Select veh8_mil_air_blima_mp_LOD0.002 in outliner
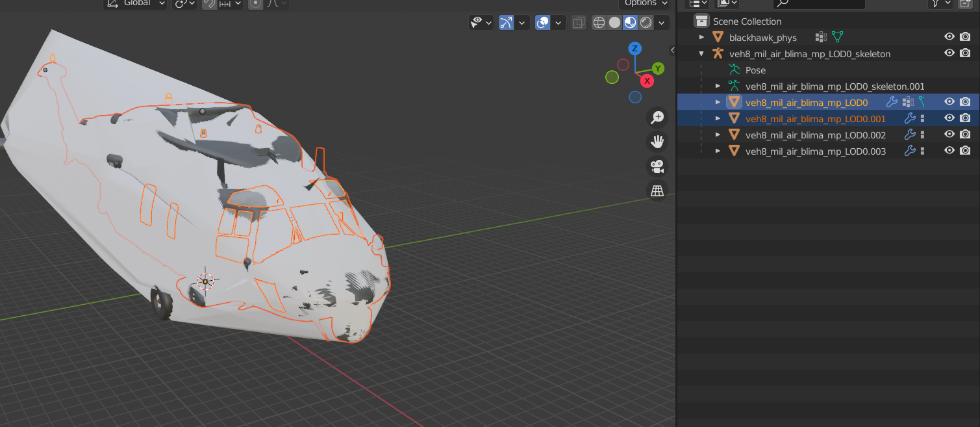 tap(815, 135)
